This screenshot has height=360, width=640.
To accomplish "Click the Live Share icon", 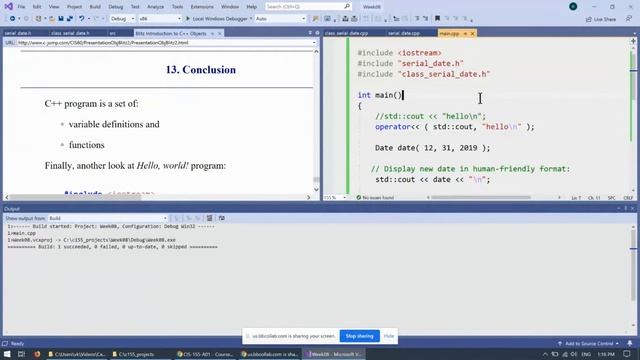I will pyautogui.click(x=589, y=19).
